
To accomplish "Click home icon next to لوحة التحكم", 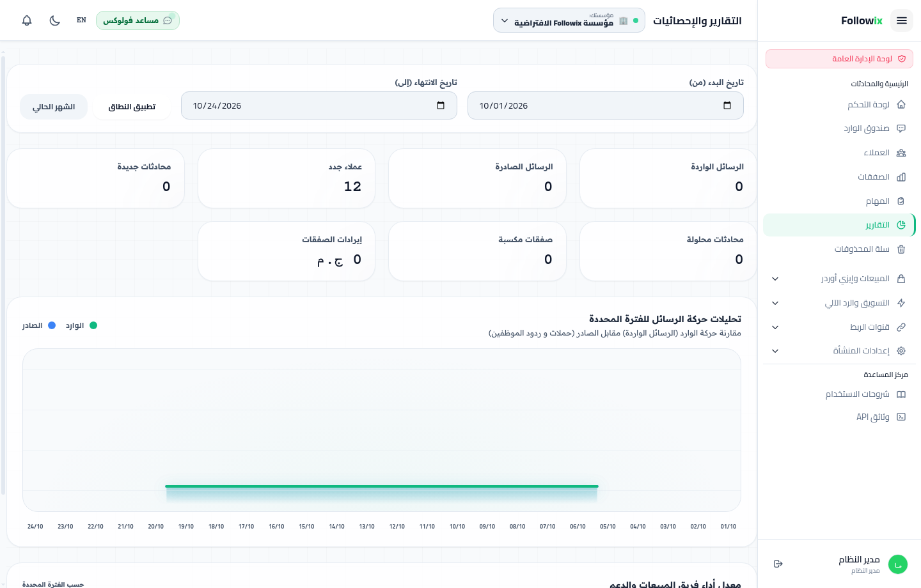I will point(901,104).
